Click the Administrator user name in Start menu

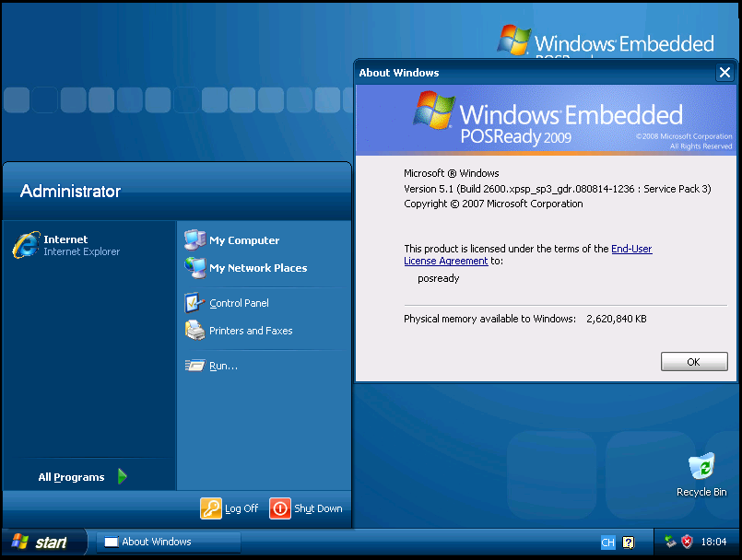point(70,191)
